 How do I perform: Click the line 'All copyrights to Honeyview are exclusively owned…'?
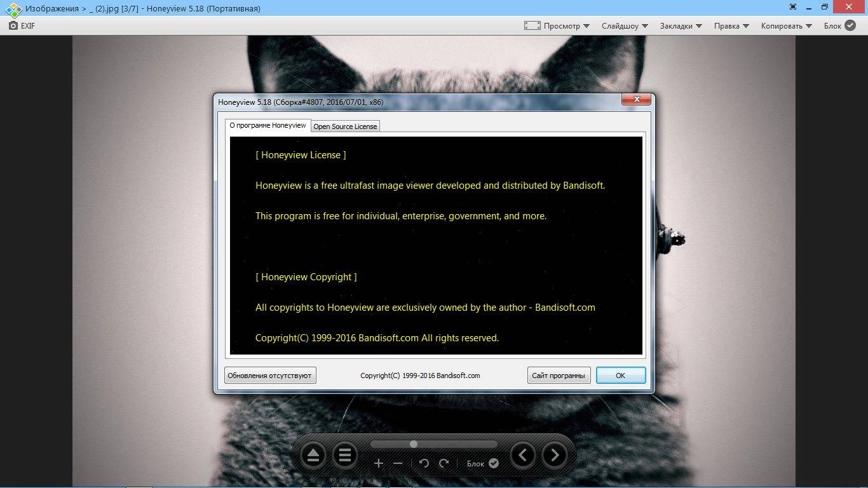[425, 308]
